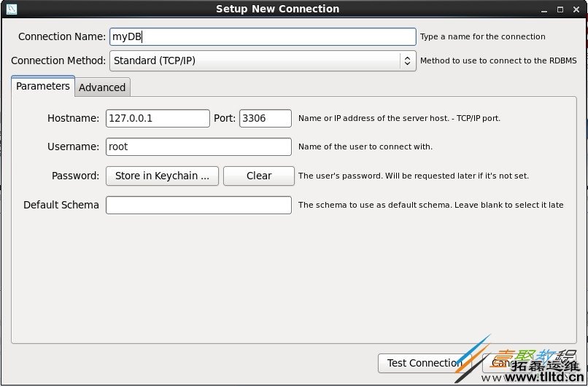Click the Clear password button
The width and height of the screenshot is (588, 387).
[259, 176]
